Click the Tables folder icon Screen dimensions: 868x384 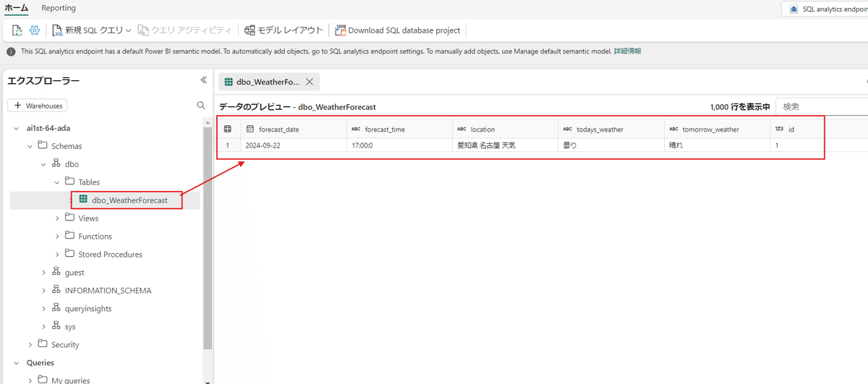pyautogui.click(x=70, y=182)
